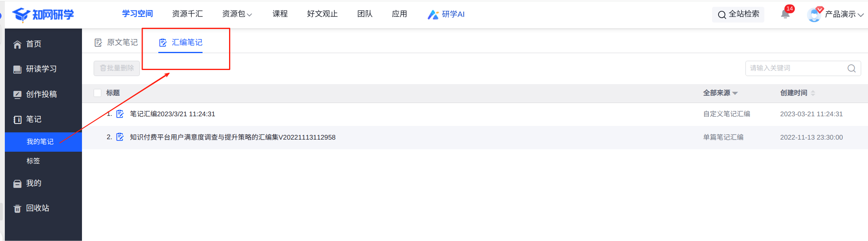Image resolution: width=868 pixels, height=241 pixels.
Task: Open the 研学AI assistant
Action: (x=446, y=14)
